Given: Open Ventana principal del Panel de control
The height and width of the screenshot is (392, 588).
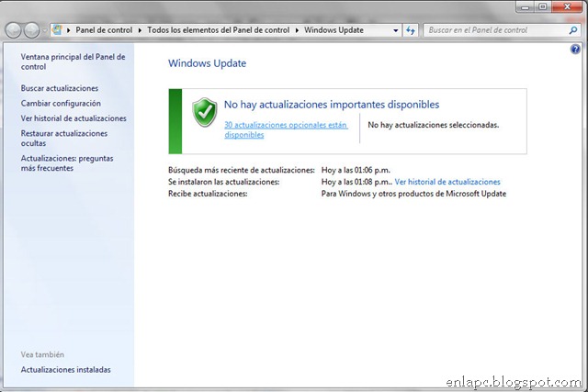Looking at the screenshot, I should pyautogui.click(x=73, y=62).
